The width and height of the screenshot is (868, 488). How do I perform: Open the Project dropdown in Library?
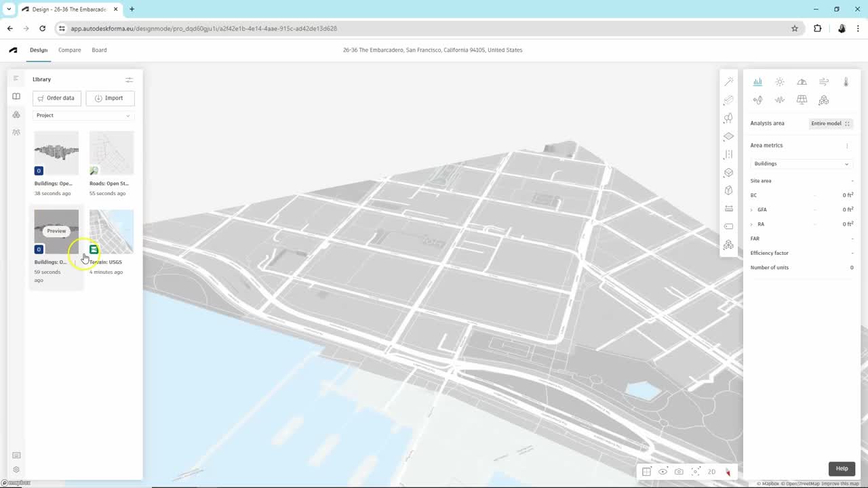tap(83, 115)
